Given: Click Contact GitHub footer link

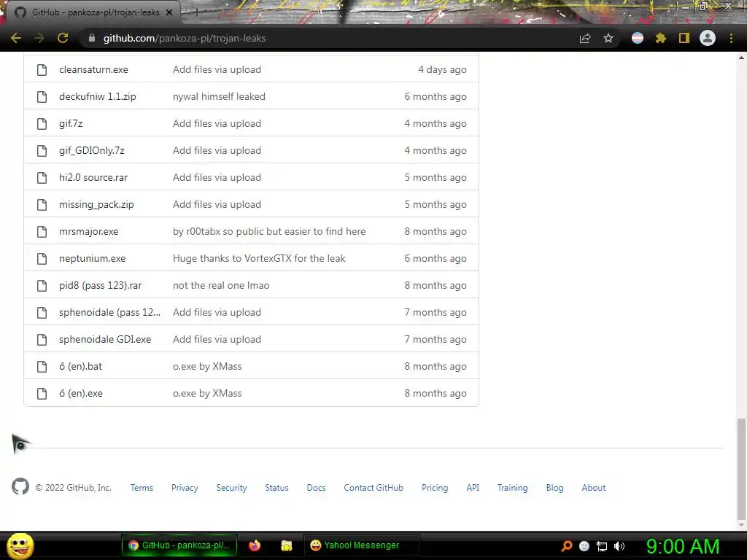Looking at the screenshot, I should tap(373, 488).
